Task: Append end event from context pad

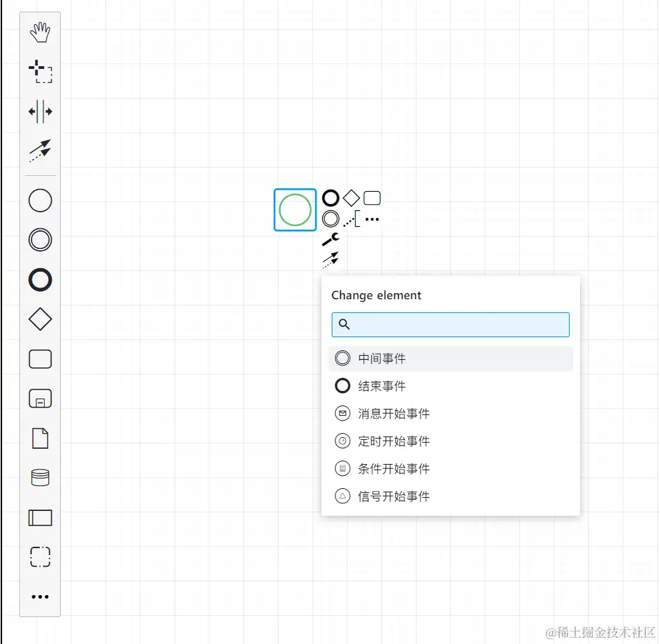Action: tap(330, 198)
